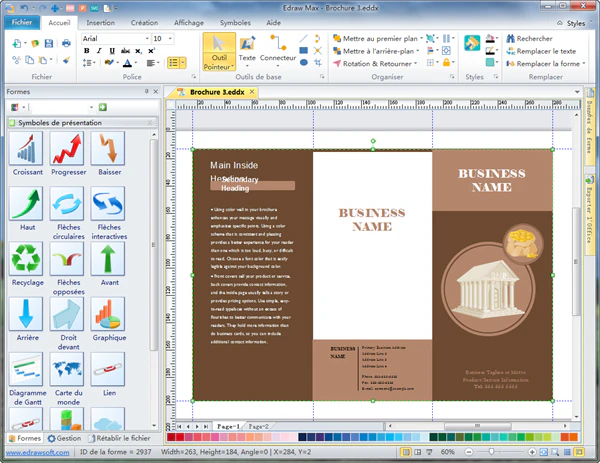Open the Arial font dropdown
This screenshot has height=463, width=600.
pyautogui.click(x=147, y=39)
